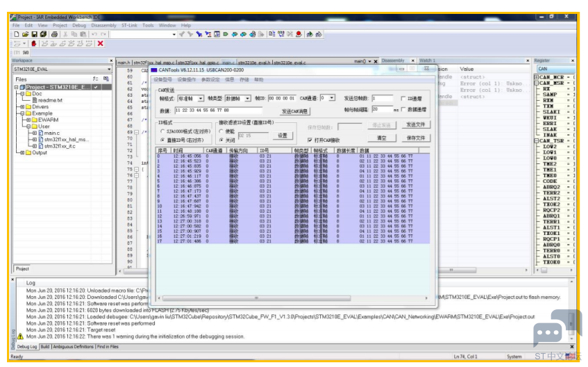The width and height of the screenshot is (588, 367).
Task: Click the Step Out debug icon
Action: point(62,44)
